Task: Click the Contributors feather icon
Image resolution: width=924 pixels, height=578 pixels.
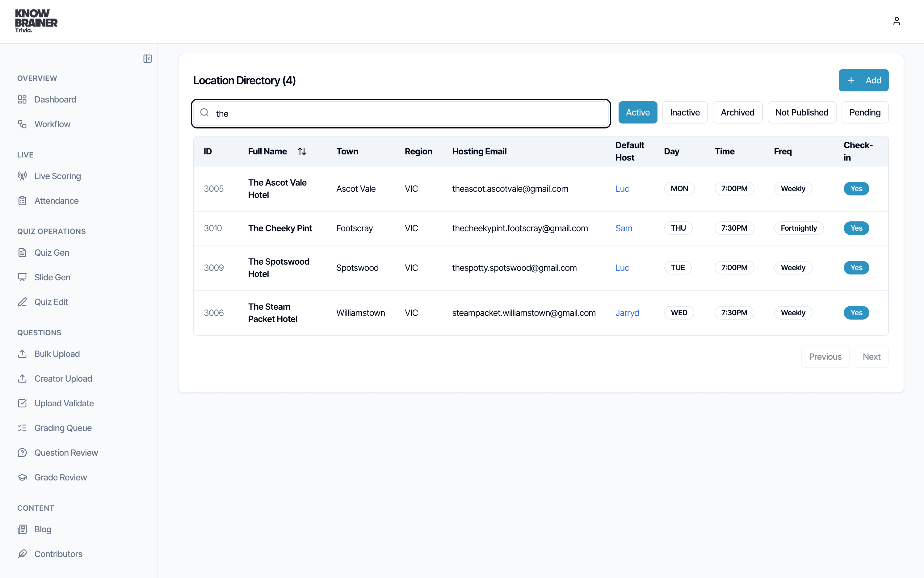Action: (x=22, y=554)
